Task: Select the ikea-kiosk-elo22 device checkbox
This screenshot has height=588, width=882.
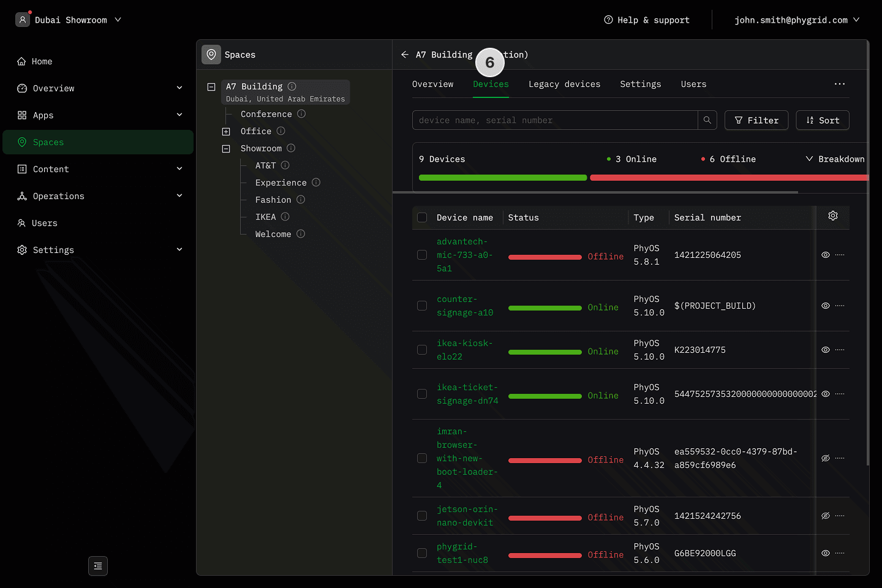Action: [422, 350]
